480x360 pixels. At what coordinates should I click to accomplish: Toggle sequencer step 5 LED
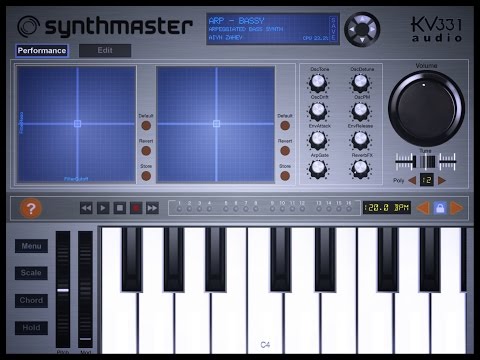click(x=226, y=209)
